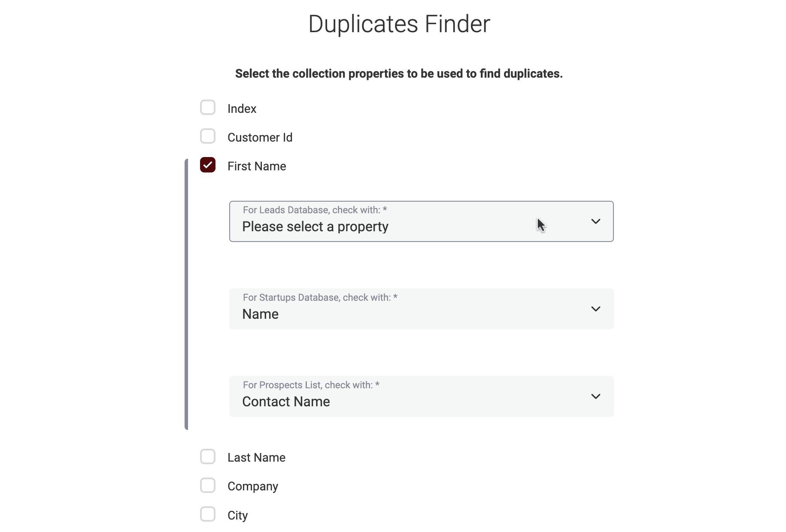
Task: Check the Customer Id property
Action: pos(208,136)
